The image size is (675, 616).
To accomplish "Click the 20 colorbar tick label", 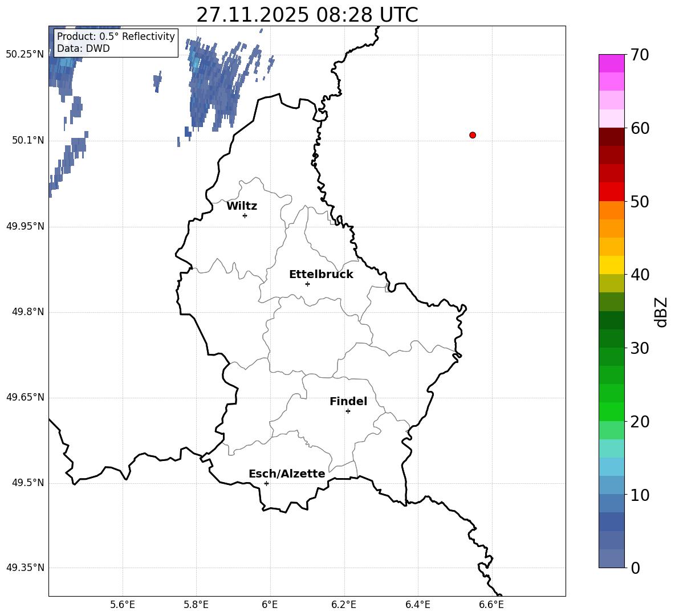I will tap(640, 421).
